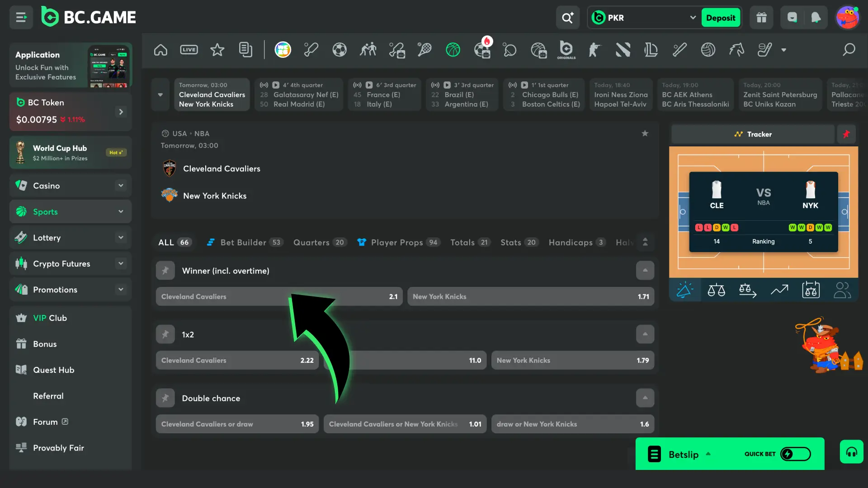Image resolution: width=868 pixels, height=488 pixels.
Task: Open the user profile avatar
Action: (x=847, y=18)
